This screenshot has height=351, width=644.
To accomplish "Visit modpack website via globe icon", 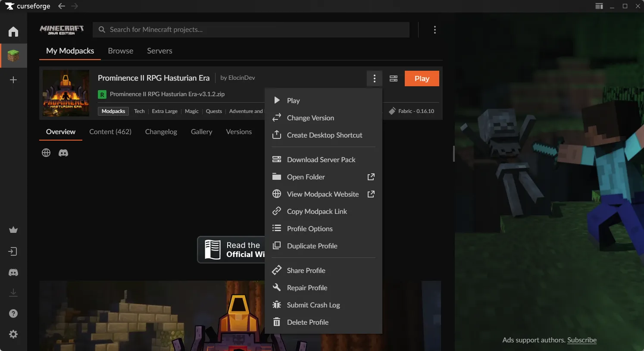I will point(46,153).
